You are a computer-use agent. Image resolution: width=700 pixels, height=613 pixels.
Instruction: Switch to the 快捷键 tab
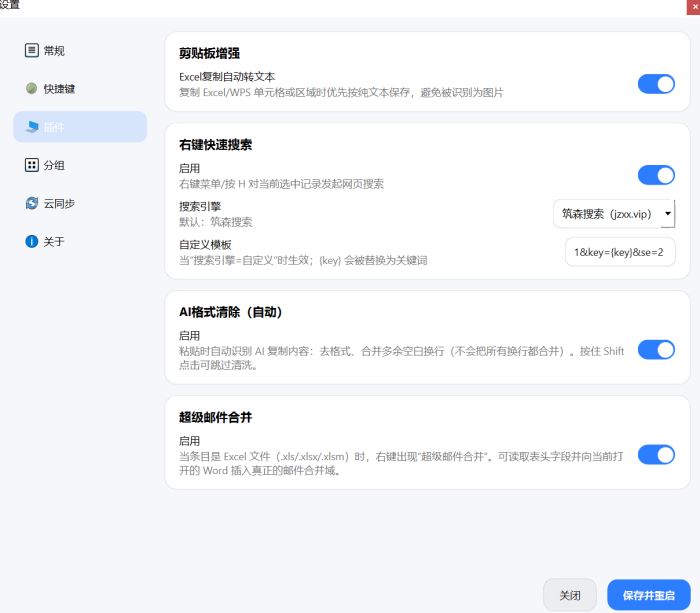(x=80, y=88)
